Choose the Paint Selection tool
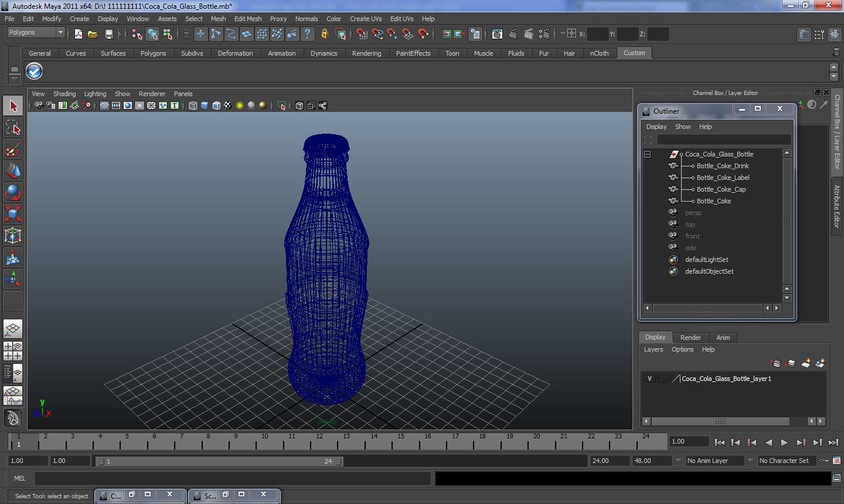Image resolution: width=844 pixels, height=504 pixels. click(13, 149)
